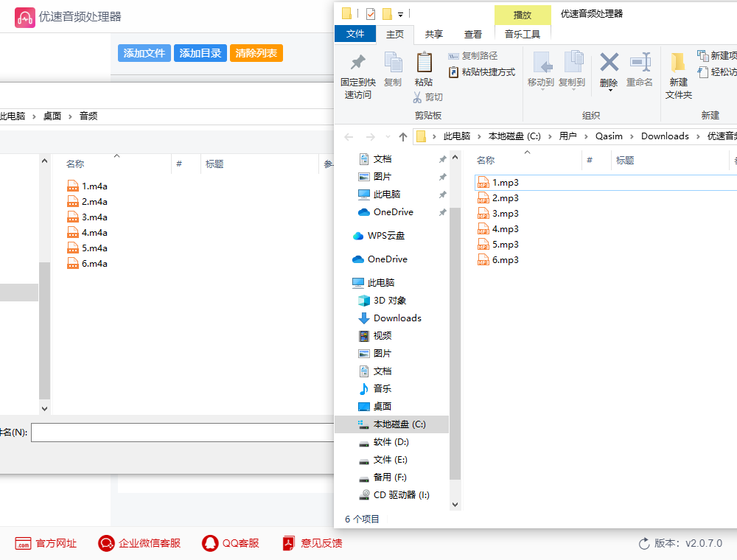Click the 剪切 scissors icon
This screenshot has width=737, height=560.
417,97
